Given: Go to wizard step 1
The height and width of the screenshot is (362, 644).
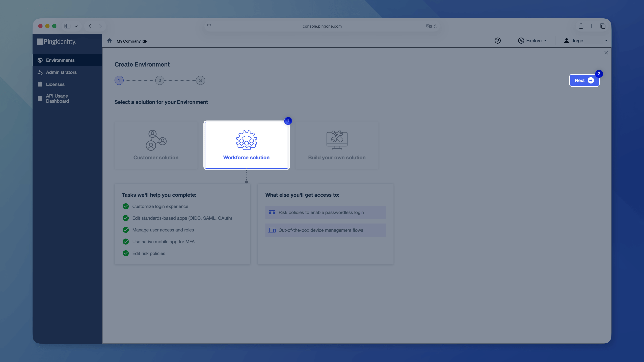Looking at the screenshot, I should [119, 80].
